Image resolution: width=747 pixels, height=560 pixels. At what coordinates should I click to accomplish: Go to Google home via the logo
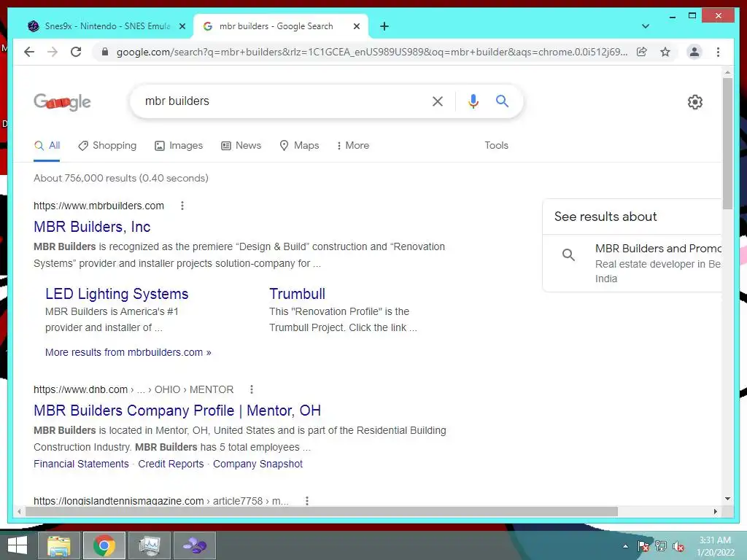(62, 101)
